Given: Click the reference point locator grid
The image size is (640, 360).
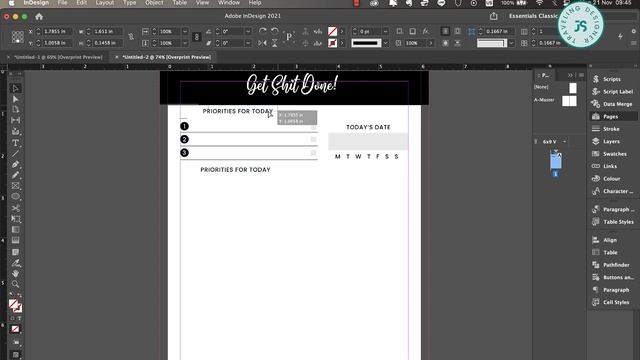Looking at the screenshot, I should point(18,37).
